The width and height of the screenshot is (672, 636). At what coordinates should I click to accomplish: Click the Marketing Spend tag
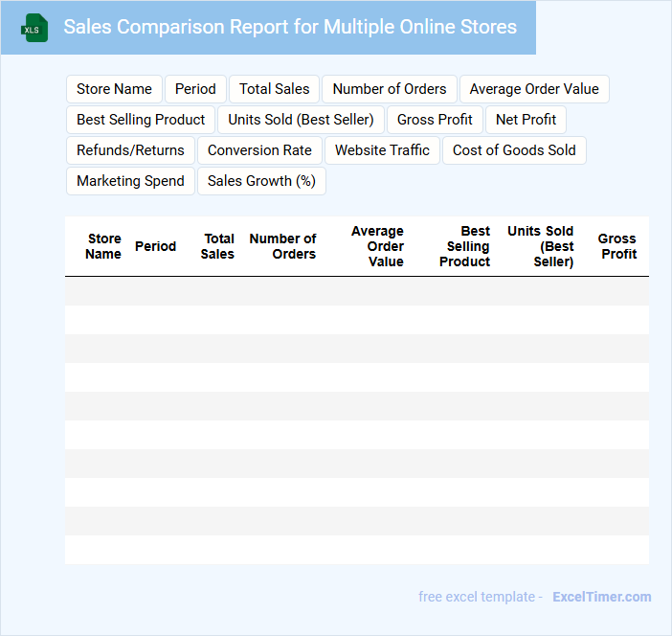130,181
